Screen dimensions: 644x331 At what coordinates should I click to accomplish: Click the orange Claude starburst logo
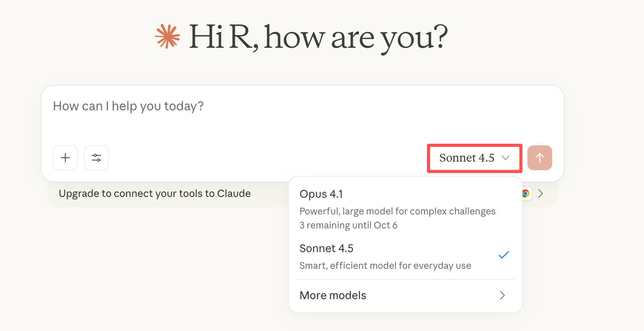[x=168, y=37]
